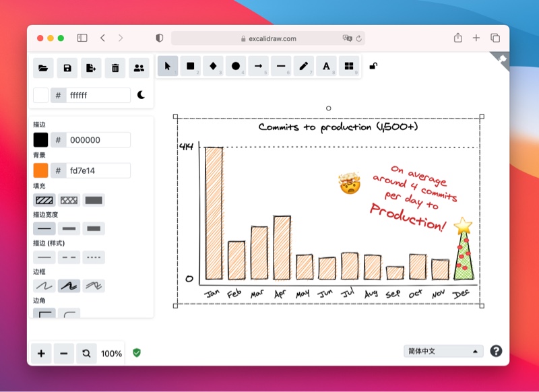Screen dimensions: 539x392
Task: Select bold stroke width
Action: 69,229
